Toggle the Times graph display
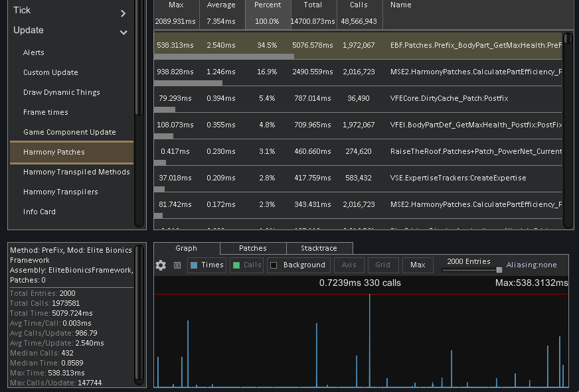The width and height of the screenshot is (579, 392). click(x=203, y=265)
